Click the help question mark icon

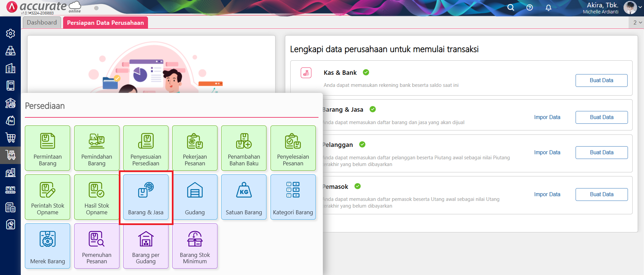530,7
